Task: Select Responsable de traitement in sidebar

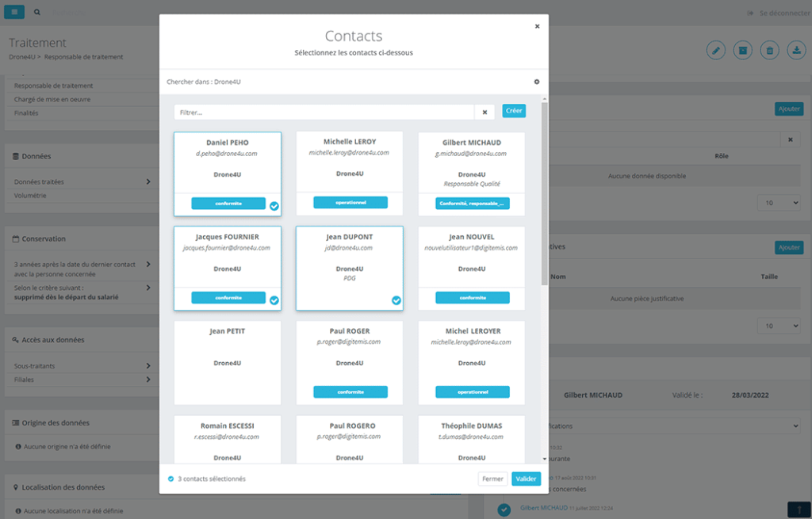Action: tap(53, 86)
